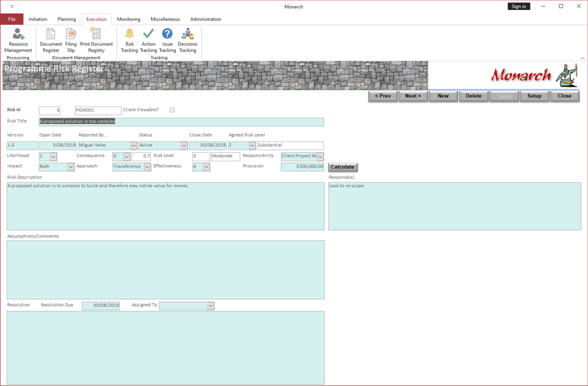Open the Administration tab
Viewport: 588px width, 386px height.
tap(206, 19)
